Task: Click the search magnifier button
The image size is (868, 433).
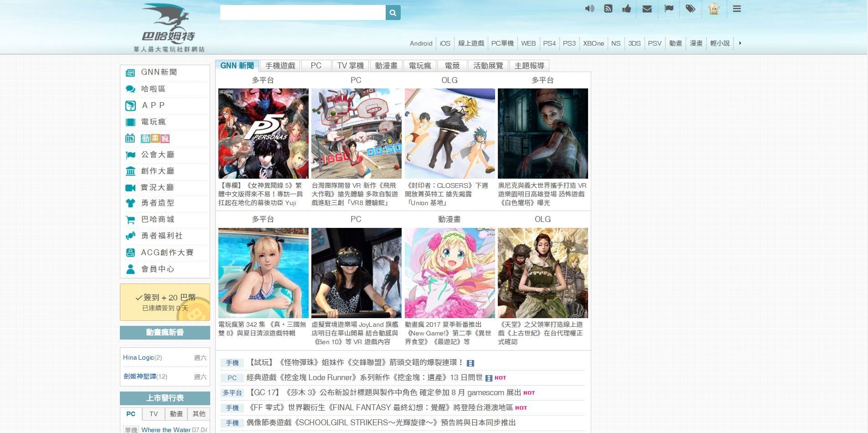Action: point(393,12)
